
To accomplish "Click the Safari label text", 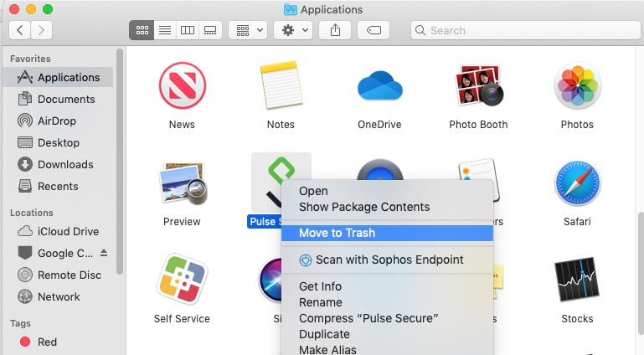I will (577, 222).
